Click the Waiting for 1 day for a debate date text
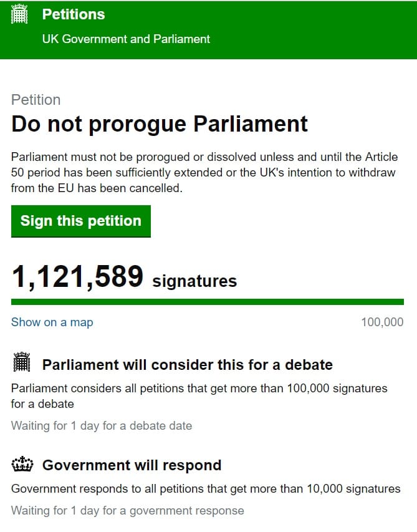Screen dimensions: 417x532 (x=102, y=426)
